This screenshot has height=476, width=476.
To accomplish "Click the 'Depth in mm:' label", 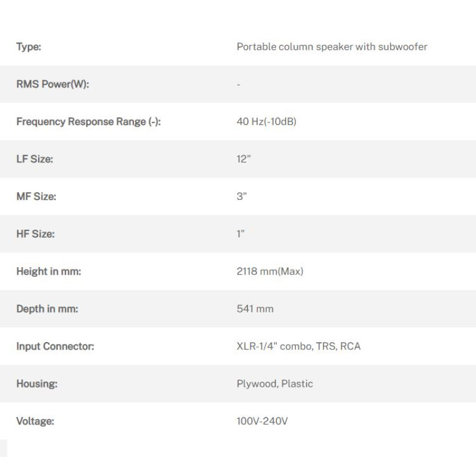I will [47, 309].
